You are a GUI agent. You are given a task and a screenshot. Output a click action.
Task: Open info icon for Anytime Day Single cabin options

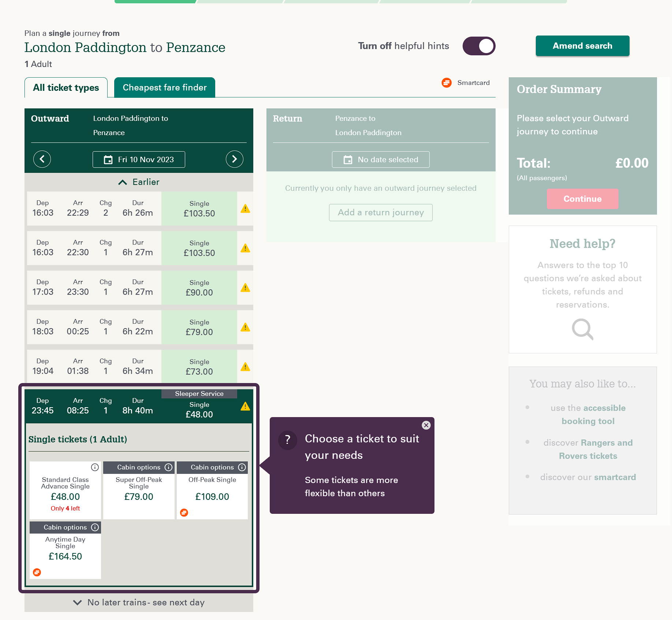coord(95,527)
